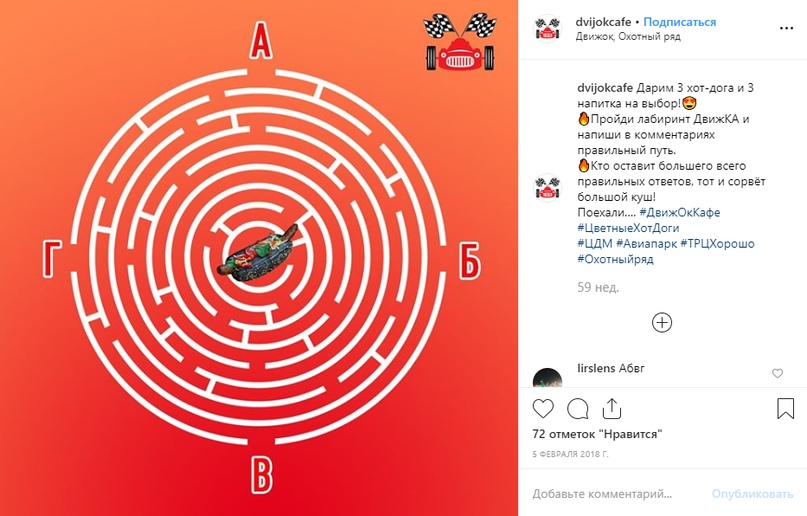This screenshot has height=516, width=807.
Task: View the list of 72 likes
Action: point(597,434)
